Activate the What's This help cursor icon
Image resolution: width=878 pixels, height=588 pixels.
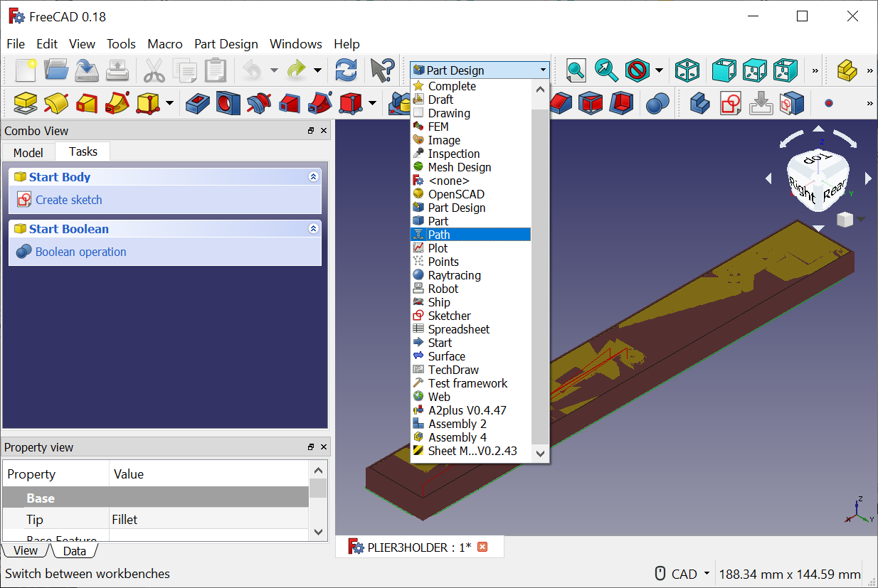click(382, 70)
